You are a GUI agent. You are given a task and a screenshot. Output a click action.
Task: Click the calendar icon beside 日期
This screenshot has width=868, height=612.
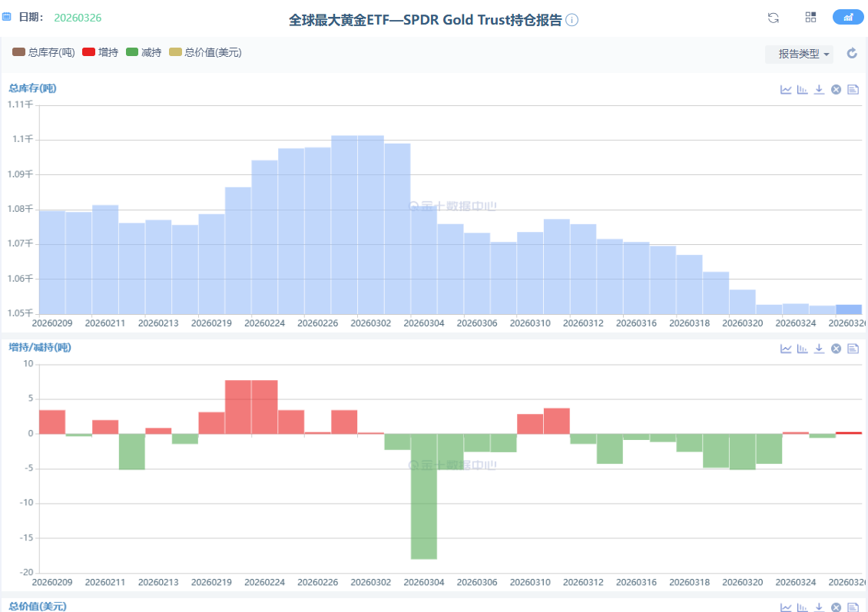tap(7, 17)
